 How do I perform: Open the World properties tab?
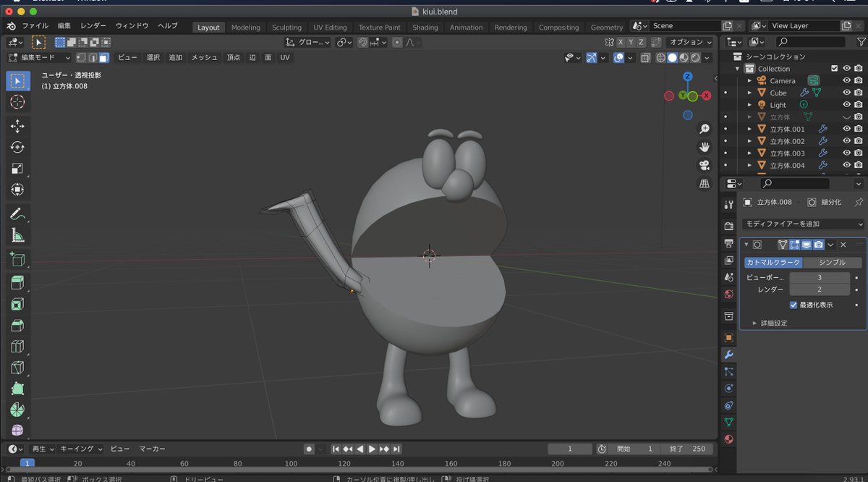pyautogui.click(x=728, y=295)
